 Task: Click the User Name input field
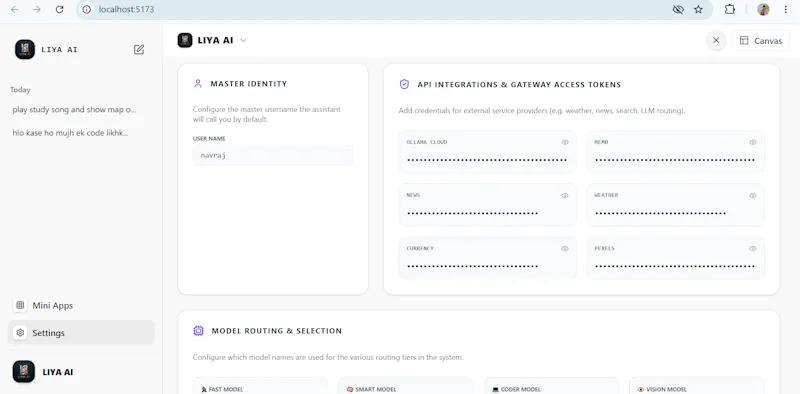pos(273,155)
